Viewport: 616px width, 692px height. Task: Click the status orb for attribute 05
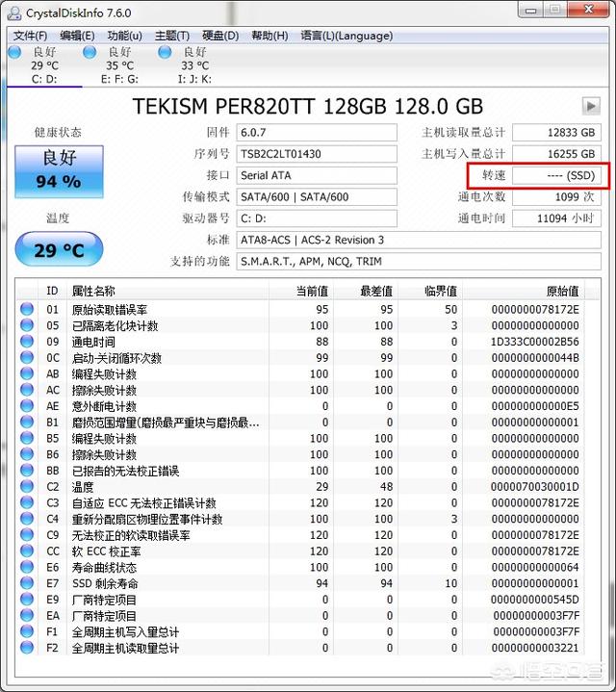click(x=27, y=324)
